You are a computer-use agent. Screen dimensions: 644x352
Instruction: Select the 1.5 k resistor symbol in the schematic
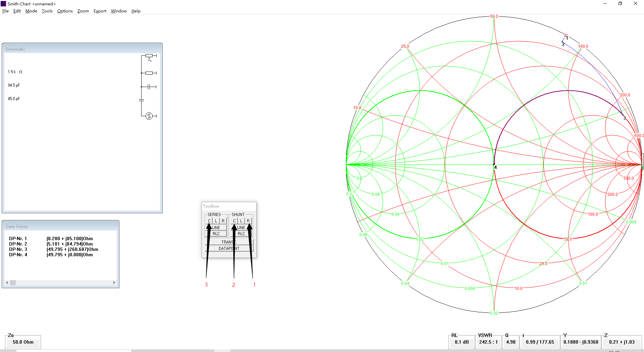(x=149, y=73)
